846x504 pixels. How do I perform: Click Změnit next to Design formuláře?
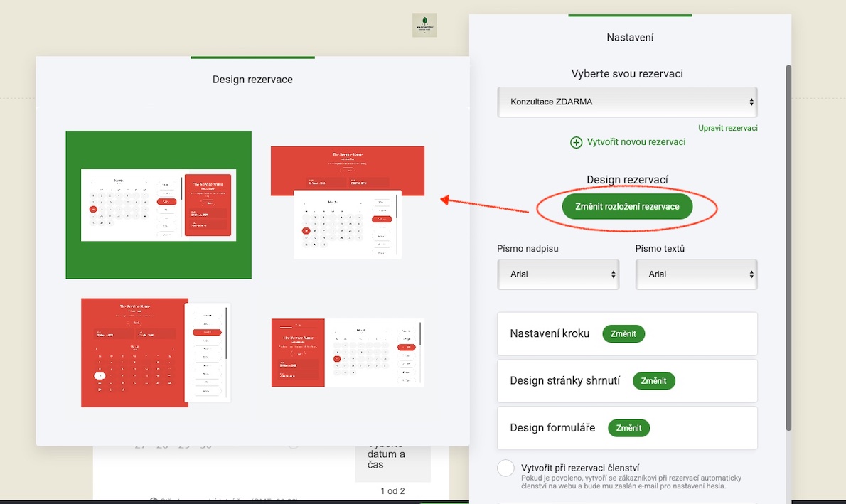click(x=628, y=428)
